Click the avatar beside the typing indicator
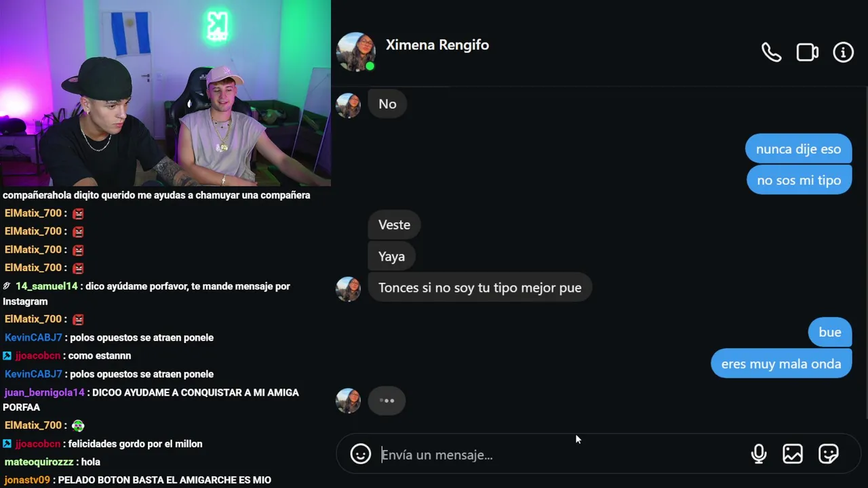868x488 pixels. (x=349, y=401)
